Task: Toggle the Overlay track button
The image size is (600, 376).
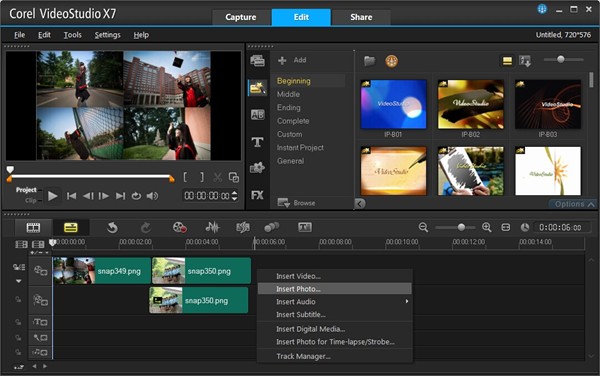Action: pos(40,300)
